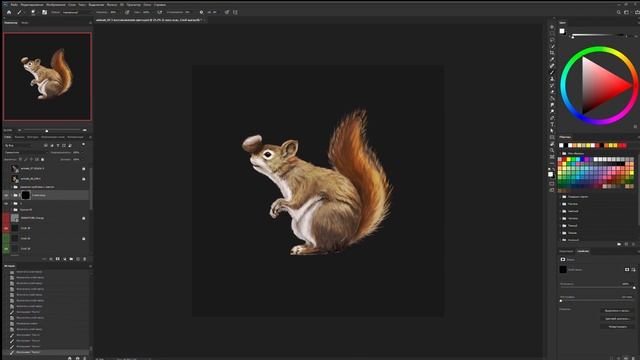The width and height of the screenshot is (640, 360).
Task: Open the smoothing options gear icon
Action: tap(201, 12)
